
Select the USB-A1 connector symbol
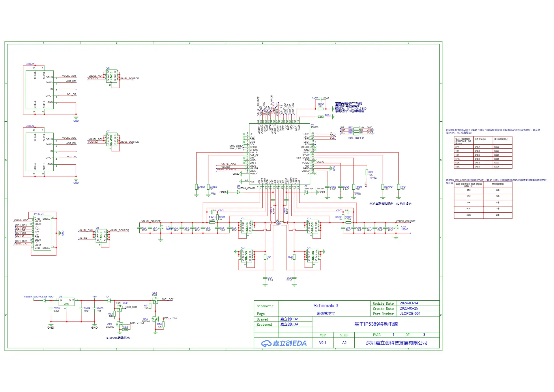pos(40,90)
